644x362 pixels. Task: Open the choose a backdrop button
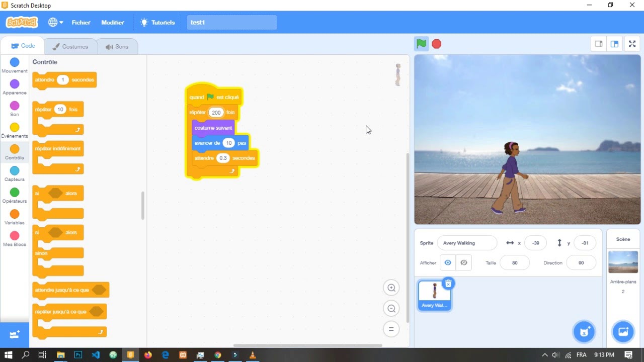pyautogui.click(x=623, y=331)
